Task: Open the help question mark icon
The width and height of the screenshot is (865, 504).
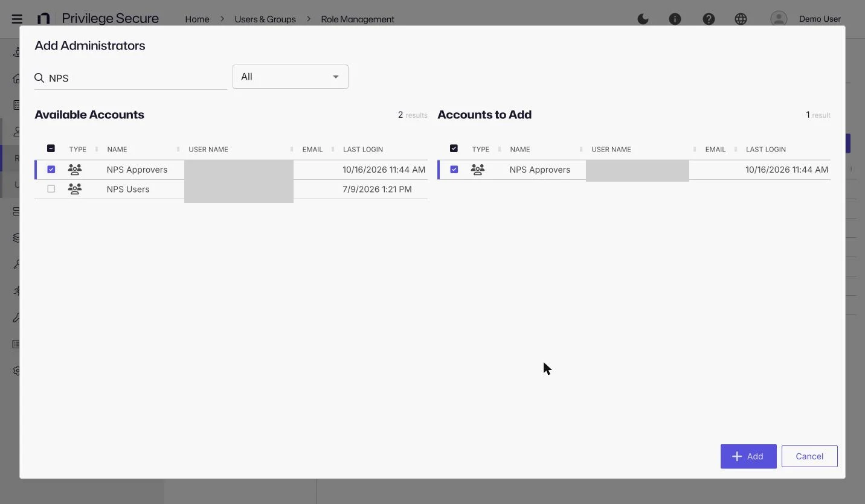Action: click(709, 19)
